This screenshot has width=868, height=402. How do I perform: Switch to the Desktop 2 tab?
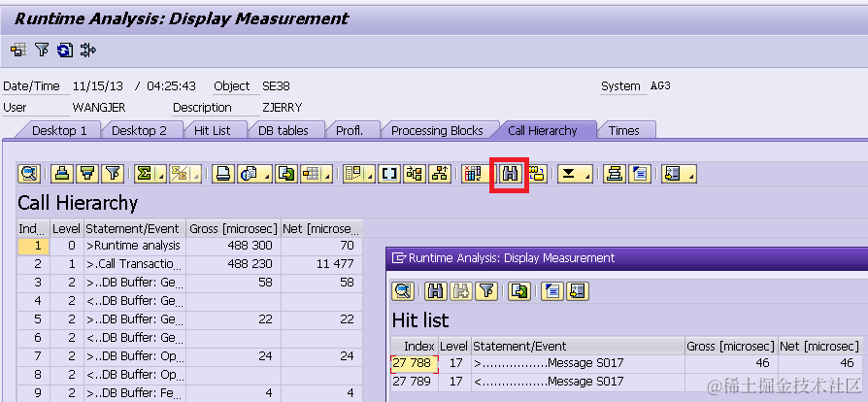[139, 131]
